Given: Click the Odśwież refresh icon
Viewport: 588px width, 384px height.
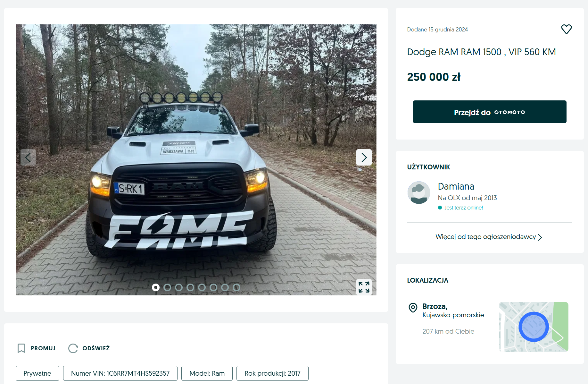Looking at the screenshot, I should click(73, 348).
